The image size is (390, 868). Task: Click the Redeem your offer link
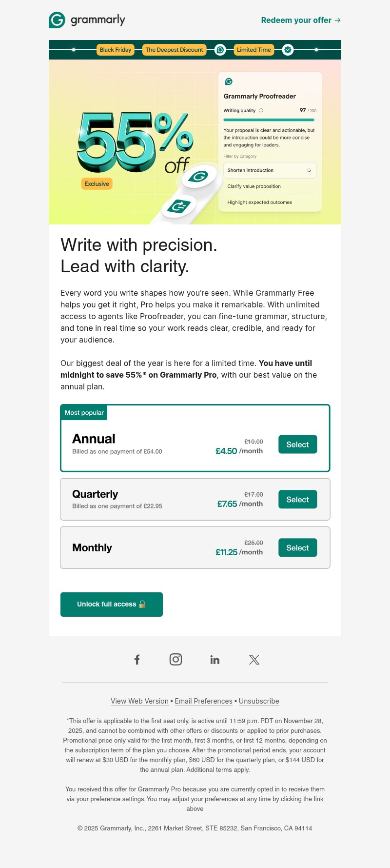300,20
